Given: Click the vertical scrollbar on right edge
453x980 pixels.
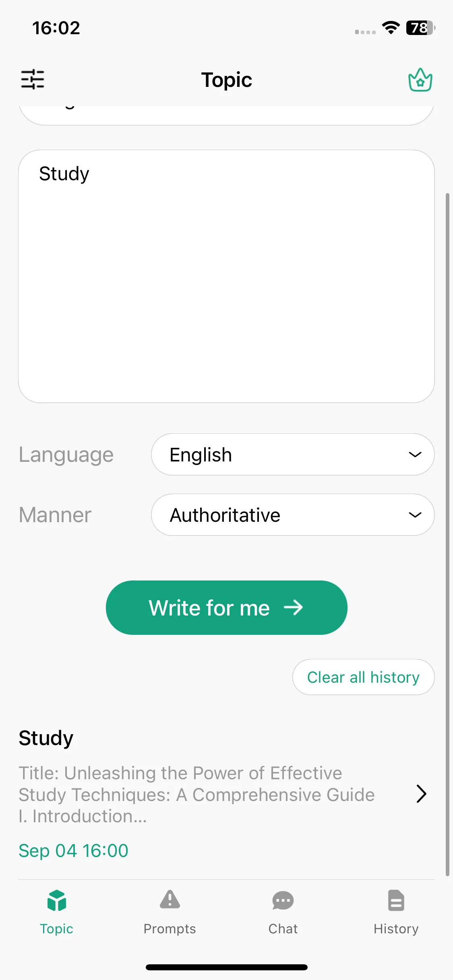Looking at the screenshot, I should pyautogui.click(x=447, y=535).
